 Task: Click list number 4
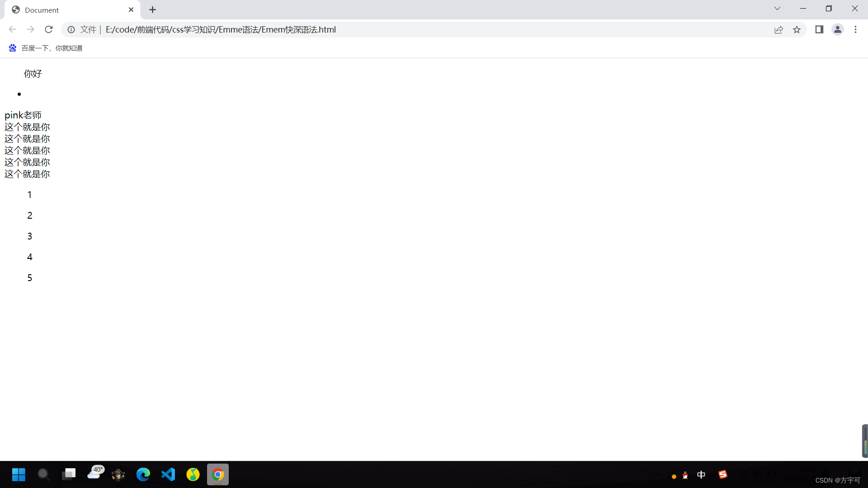(29, 257)
